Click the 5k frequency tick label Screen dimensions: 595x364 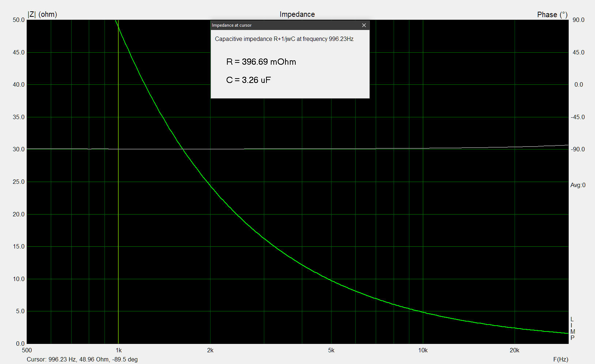coord(331,350)
